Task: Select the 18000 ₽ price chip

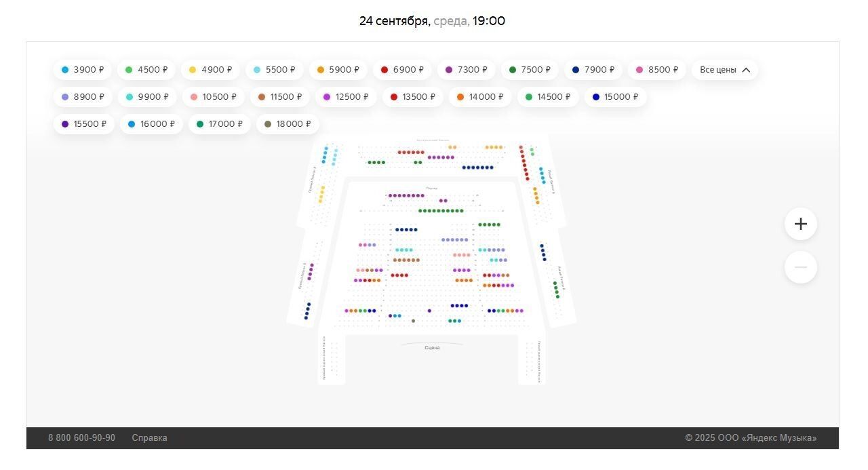Action: point(288,124)
